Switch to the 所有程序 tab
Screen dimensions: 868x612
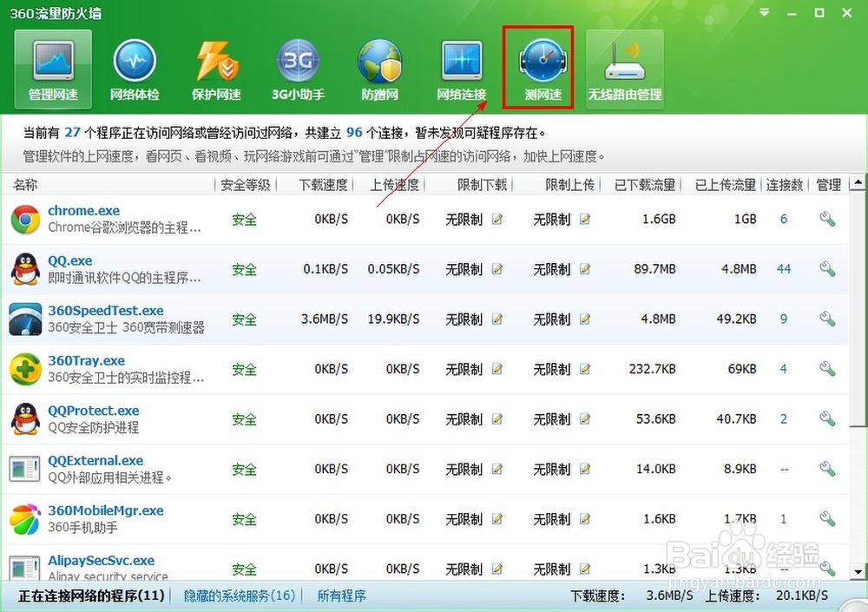pyautogui.click(x=341, y=596)
